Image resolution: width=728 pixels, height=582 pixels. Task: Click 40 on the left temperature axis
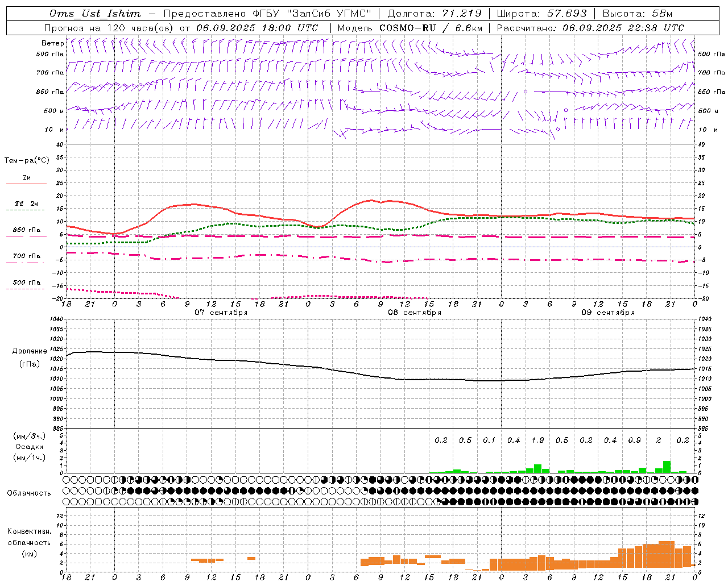click(60, 144)
